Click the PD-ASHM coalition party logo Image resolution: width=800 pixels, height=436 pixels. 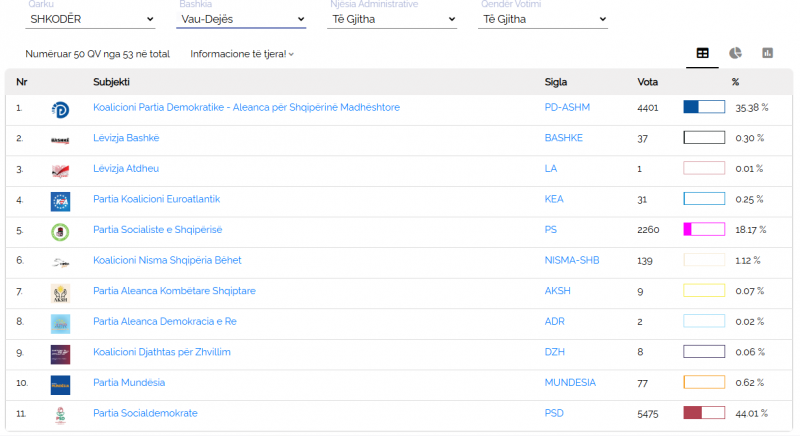click(60, 108)
